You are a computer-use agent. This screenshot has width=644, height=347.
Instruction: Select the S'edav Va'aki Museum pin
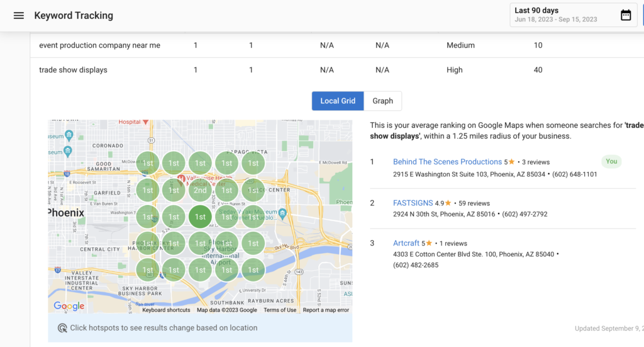pyautogui.click(x=282, y=213)
